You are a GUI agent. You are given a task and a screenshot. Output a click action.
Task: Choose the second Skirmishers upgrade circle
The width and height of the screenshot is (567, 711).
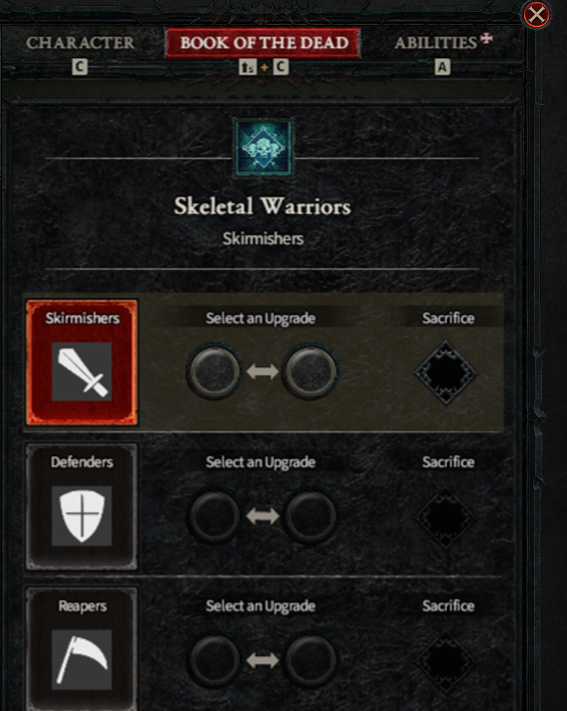[x=311, y=371]
